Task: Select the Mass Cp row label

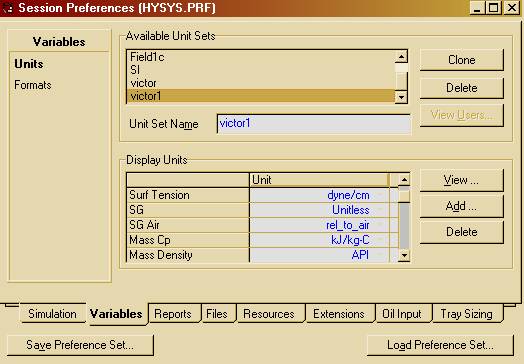Action: coord(188,240)
